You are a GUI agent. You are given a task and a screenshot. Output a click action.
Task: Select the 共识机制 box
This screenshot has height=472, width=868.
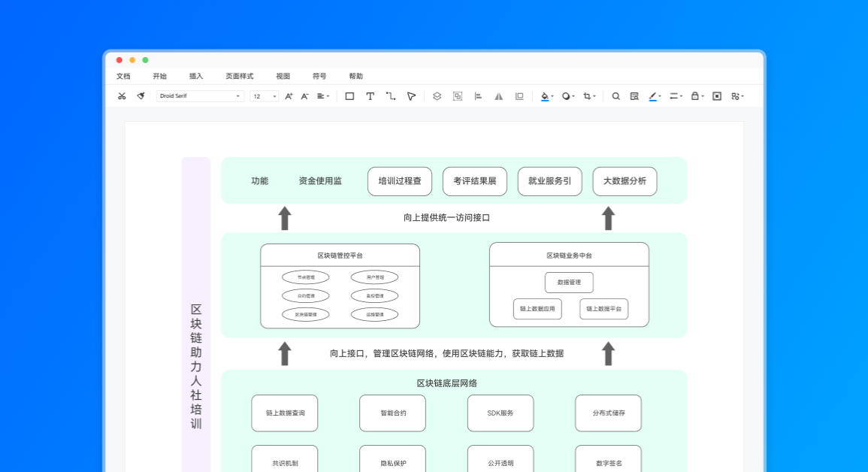(x=285, y=459)
